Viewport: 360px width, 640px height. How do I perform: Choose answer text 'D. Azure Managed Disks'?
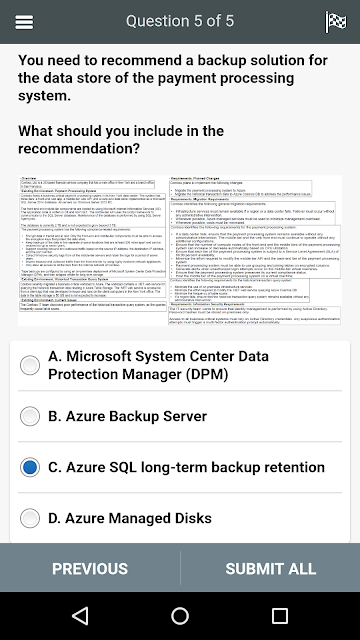coord(130,518)
